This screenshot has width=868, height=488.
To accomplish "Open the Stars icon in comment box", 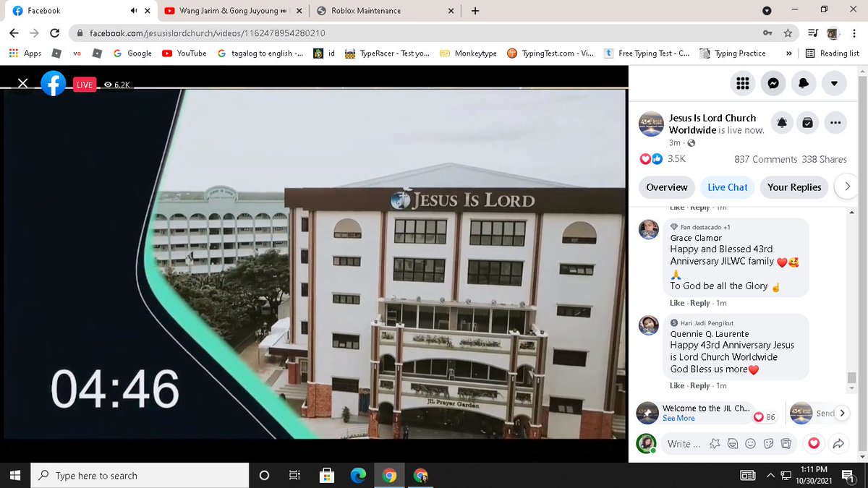I will coord(715,443).
